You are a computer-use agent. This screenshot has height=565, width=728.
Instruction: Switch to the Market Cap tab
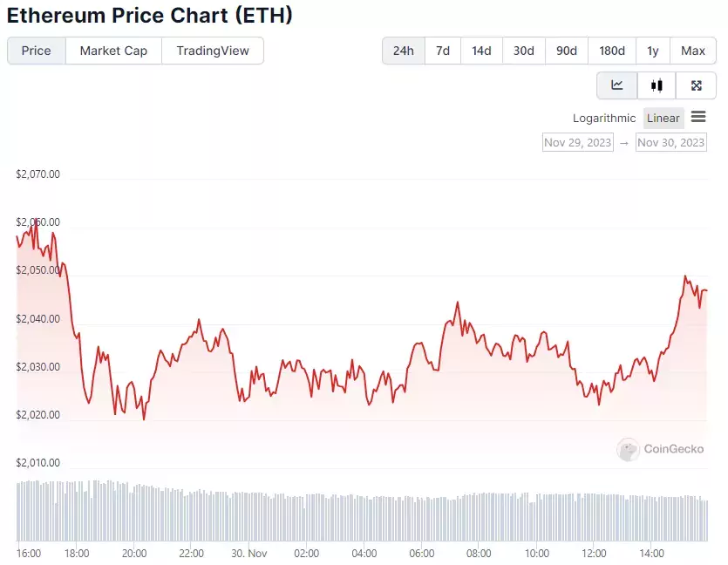pyautogui.click(x=113, y=51)
